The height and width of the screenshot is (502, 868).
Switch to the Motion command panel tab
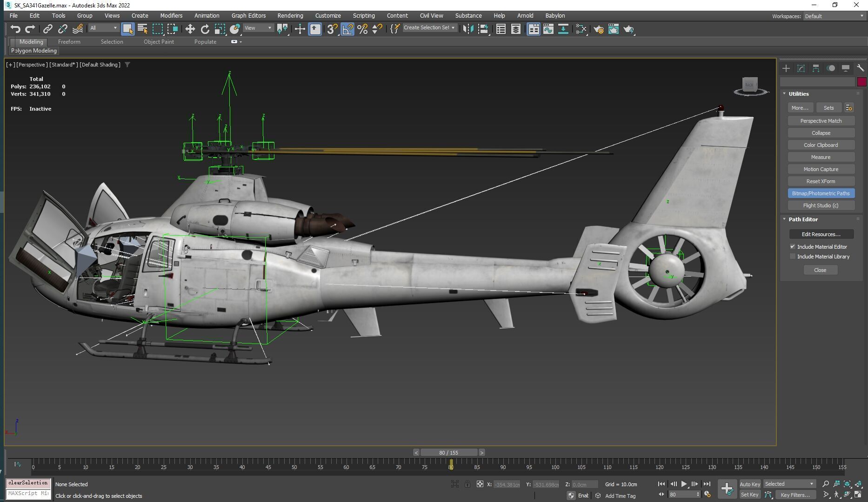831,68
